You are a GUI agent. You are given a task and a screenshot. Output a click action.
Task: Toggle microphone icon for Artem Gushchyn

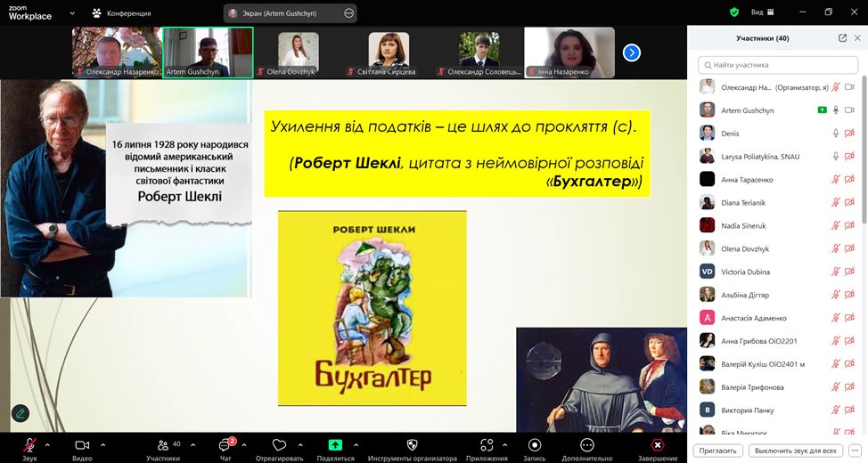tap(836, 110)
